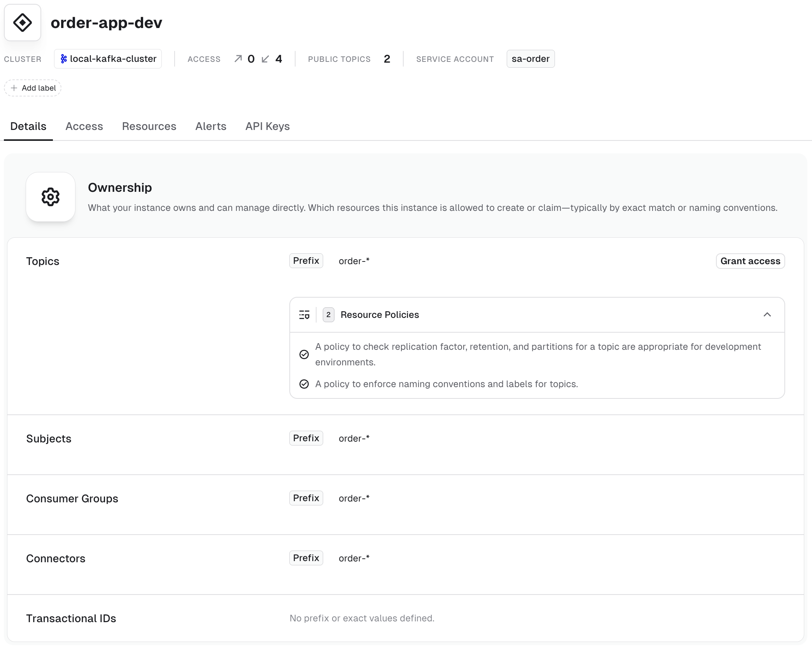Click the Resource Policies list icon

[x=304, y=315]
